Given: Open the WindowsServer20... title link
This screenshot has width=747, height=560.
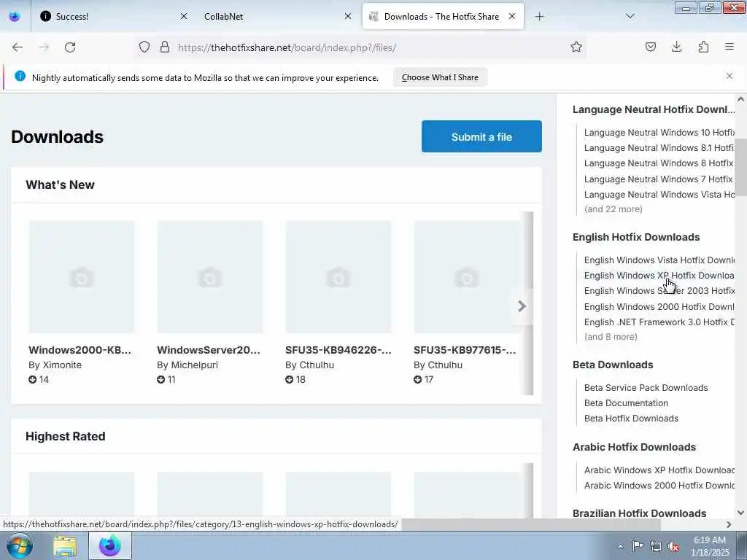Looking at the screenshot, I should coord(209,350).
